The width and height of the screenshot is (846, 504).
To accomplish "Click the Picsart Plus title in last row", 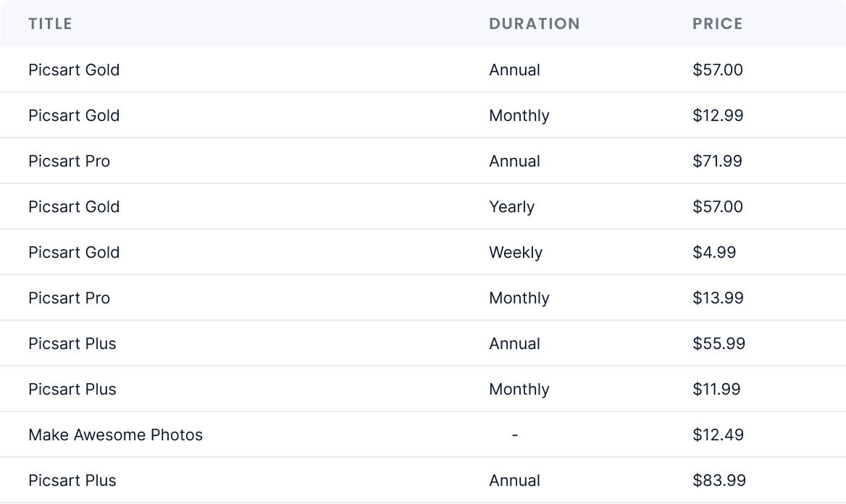I will pyautogui.click(x=72, y=481).
